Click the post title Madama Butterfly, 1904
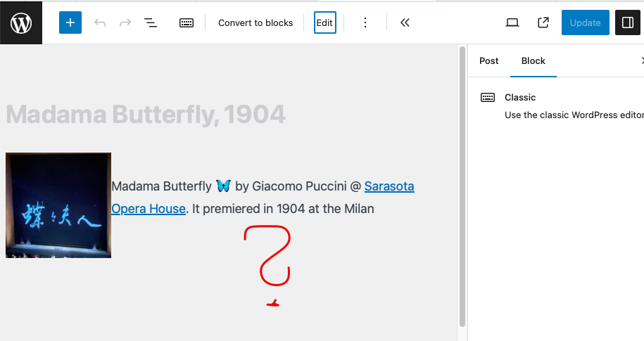Image resolution: width=644 pixels, height=341 pixels. click(146, 114)
